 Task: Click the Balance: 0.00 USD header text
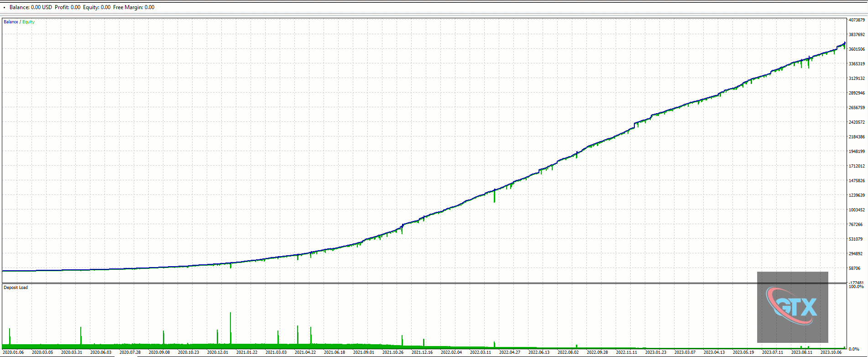(31, 7)
